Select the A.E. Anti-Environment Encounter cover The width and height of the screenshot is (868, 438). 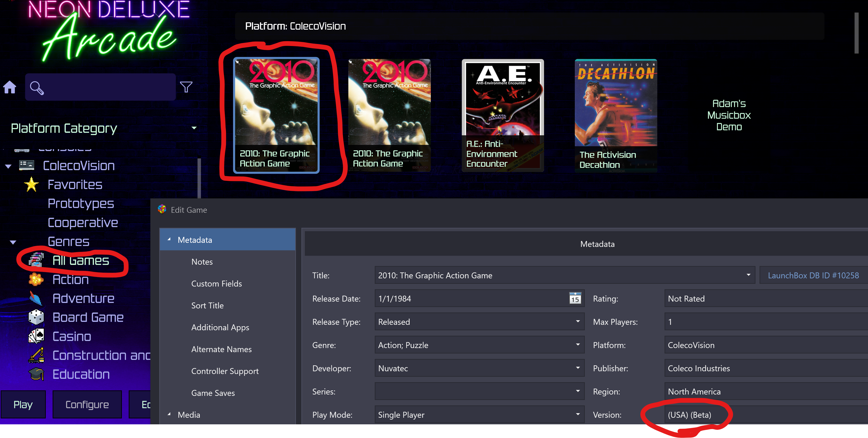coord(502,115)
